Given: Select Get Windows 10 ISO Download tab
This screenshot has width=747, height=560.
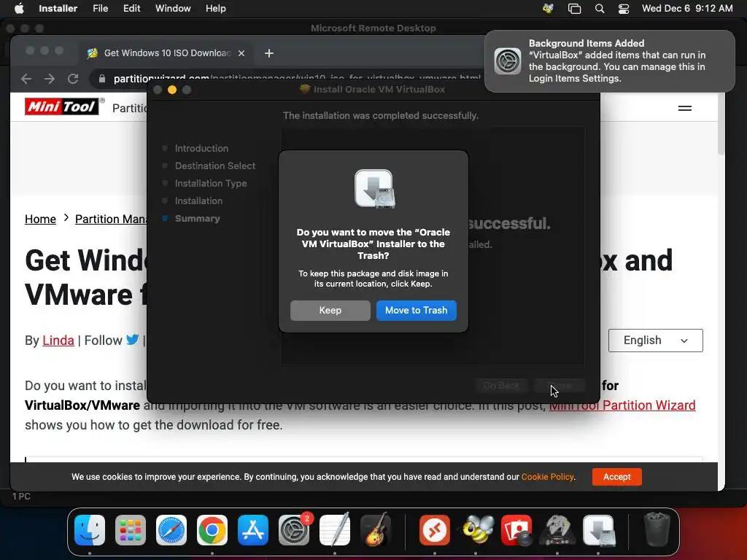Looking at the screenshot, I should (167, 53).
